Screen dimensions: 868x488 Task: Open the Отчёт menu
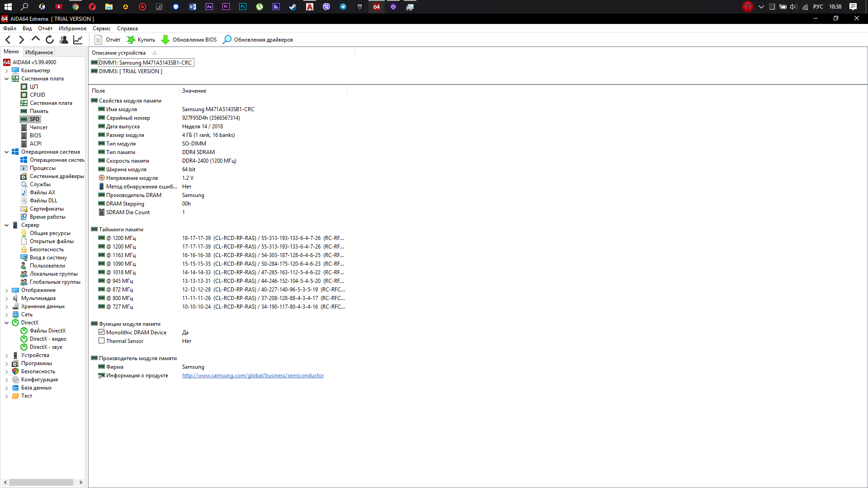[x=45, y=28]
